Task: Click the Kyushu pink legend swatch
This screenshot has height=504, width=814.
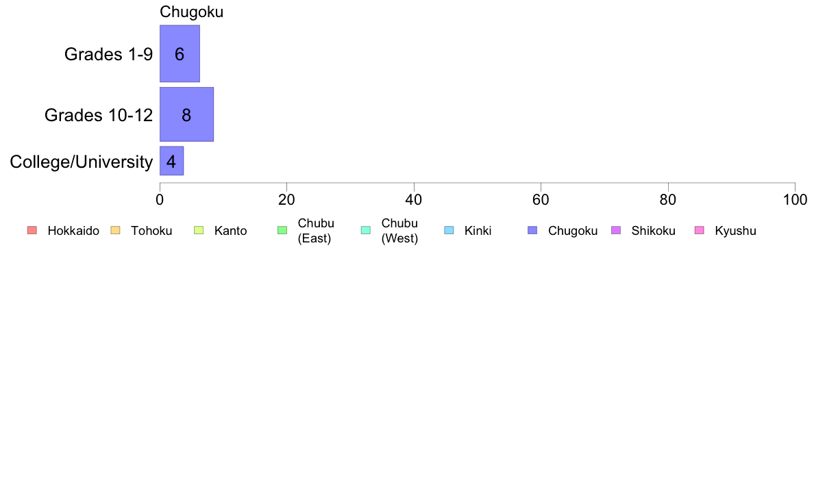Action: [700, 231]
